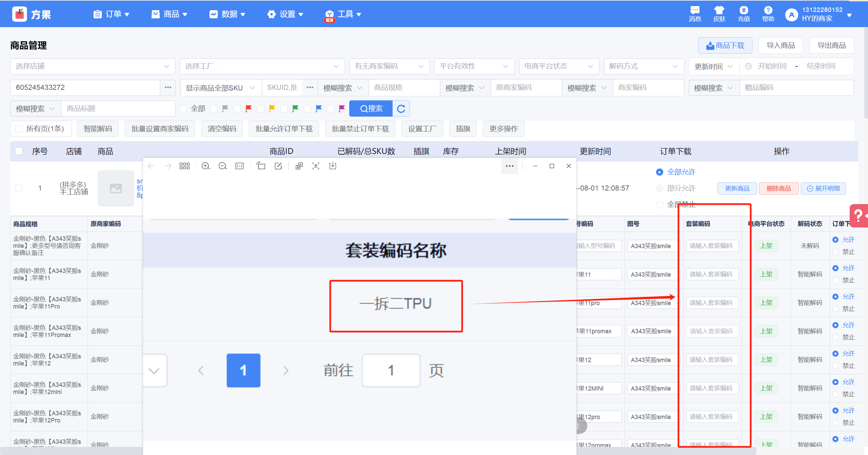Expand the 选择店铺 dropdown

pyautogui.click(x=93, y=66)
